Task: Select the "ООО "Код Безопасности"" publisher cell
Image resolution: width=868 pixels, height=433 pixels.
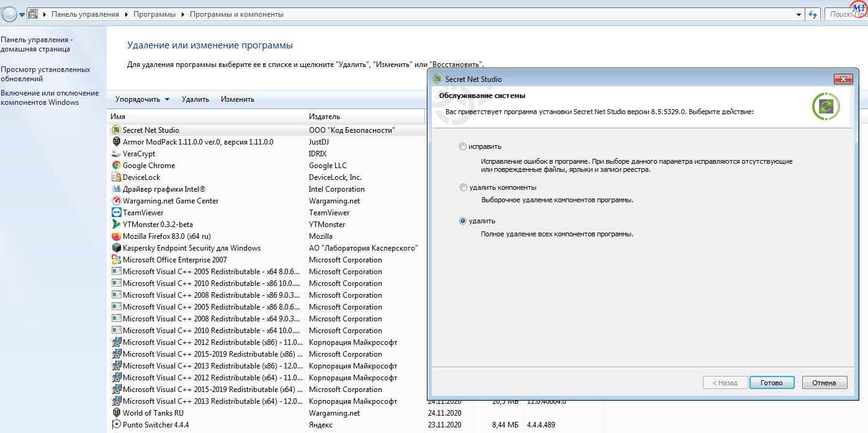Action: (x=352, y=130)
